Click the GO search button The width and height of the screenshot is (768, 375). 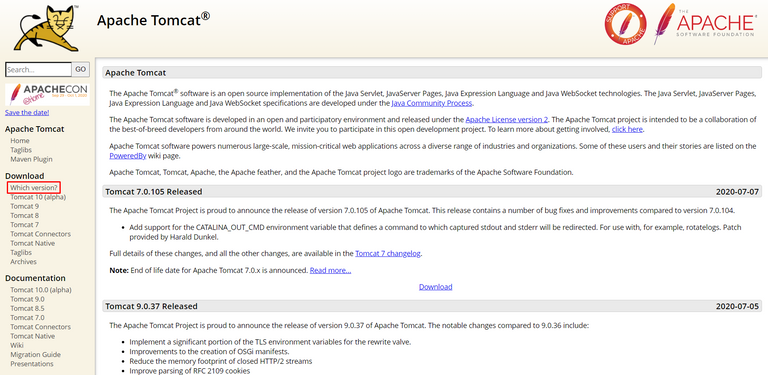81,70
